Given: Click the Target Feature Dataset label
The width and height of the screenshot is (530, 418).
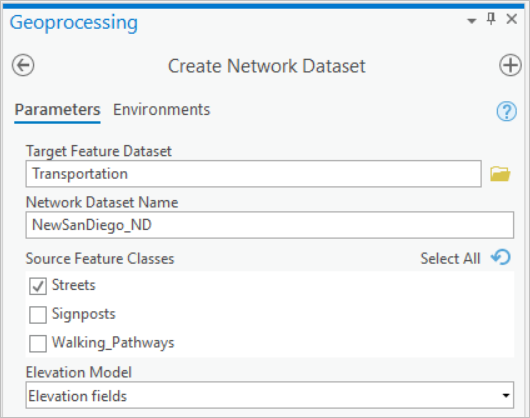Looking at the screenshot, I should [99, 151].
